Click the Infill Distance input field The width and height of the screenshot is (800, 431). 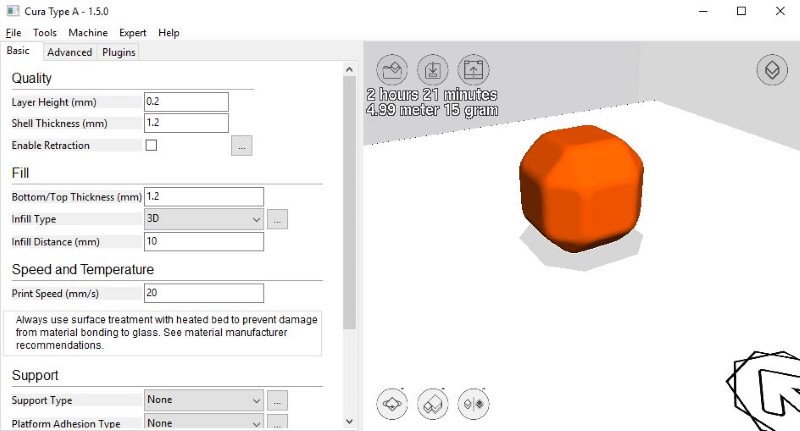204,241
